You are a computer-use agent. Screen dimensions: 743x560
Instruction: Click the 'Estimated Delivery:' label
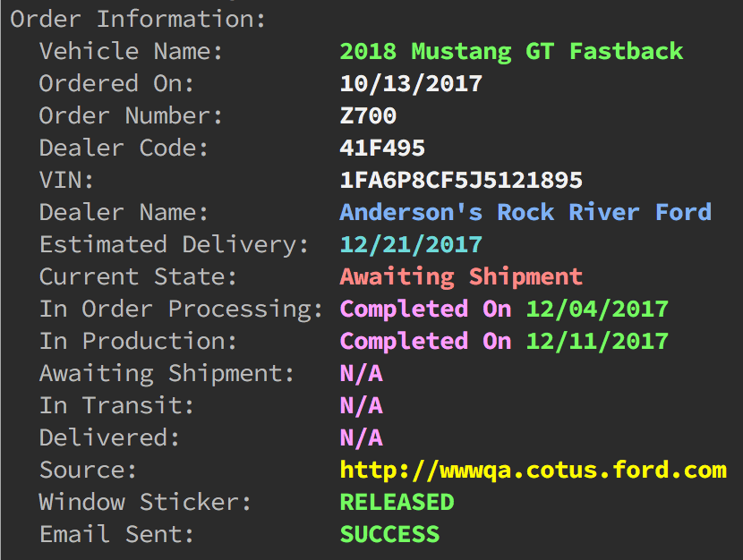click(174, 245)
